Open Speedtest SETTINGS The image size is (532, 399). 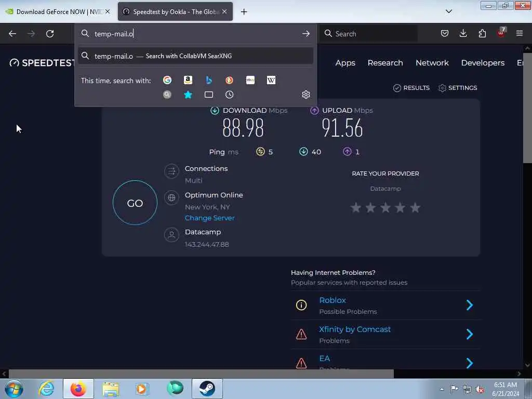(458, 88)
